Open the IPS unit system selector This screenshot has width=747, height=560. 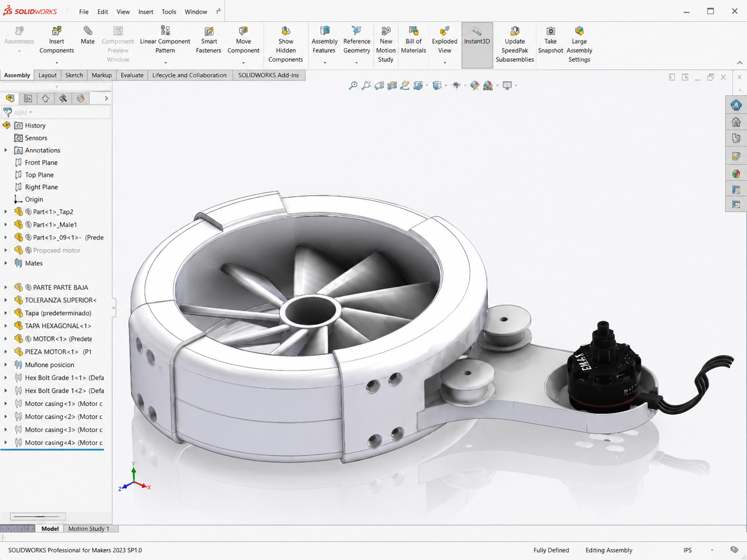click(x=688, y=550)
